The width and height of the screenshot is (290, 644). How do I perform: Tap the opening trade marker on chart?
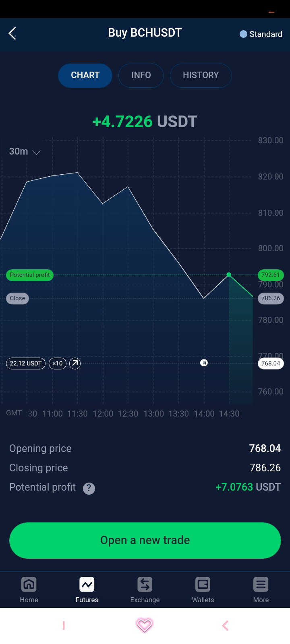[204, 363]
